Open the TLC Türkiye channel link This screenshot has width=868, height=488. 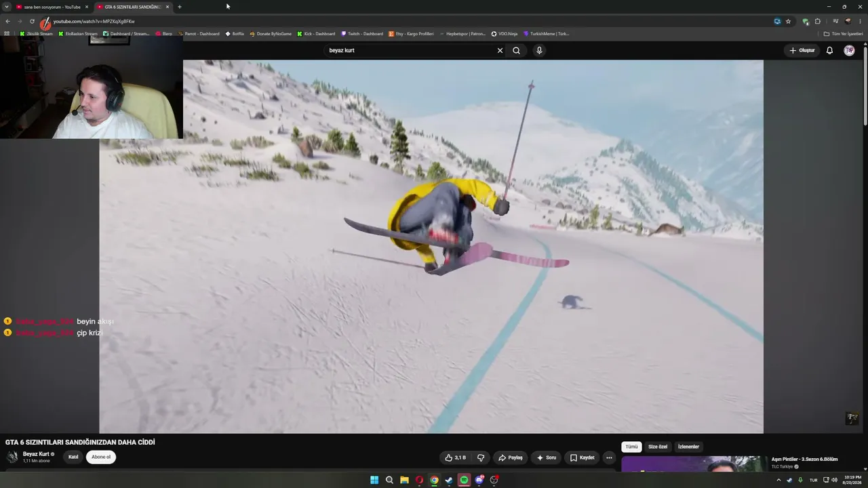[782, 467]
